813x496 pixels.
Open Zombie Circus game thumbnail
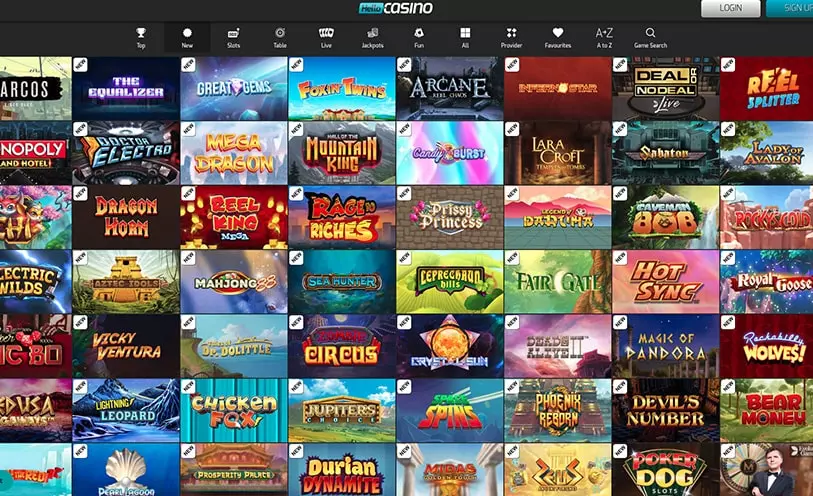coord(342,346)
